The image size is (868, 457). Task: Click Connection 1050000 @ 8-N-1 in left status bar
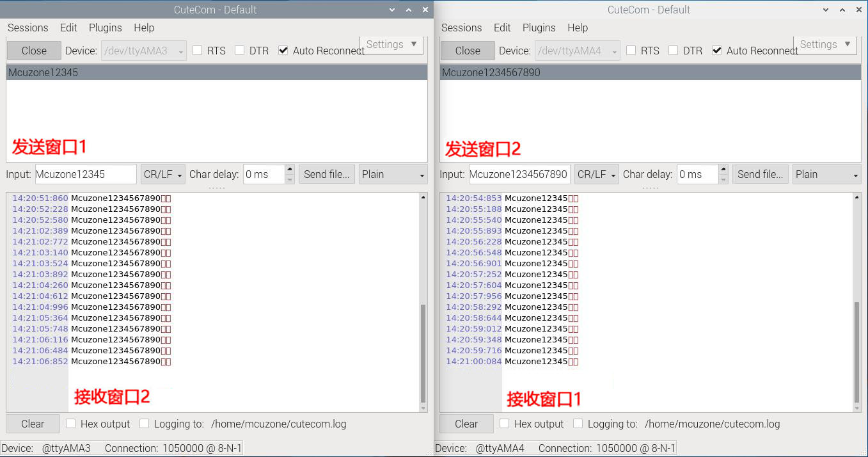pyautogui.click(x=173, y=448)
